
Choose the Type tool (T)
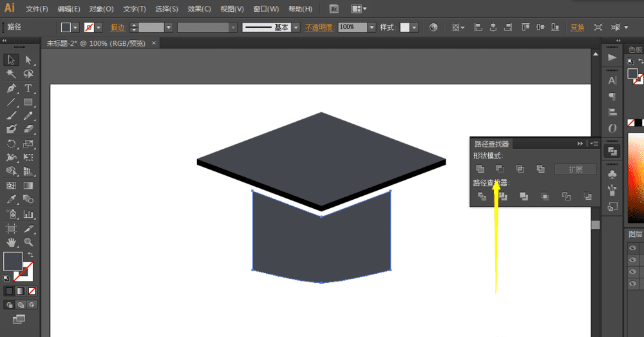tap(28, 88)
